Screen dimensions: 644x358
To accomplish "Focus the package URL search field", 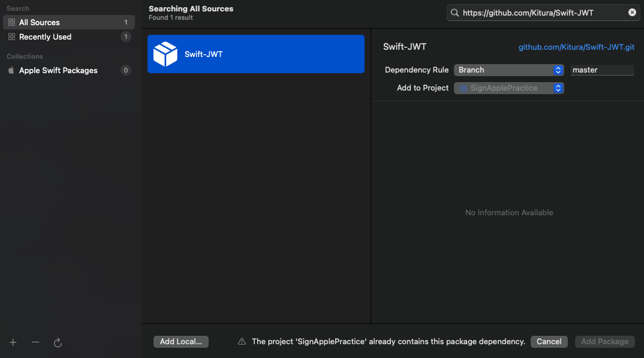I will (x=543, y=13).
